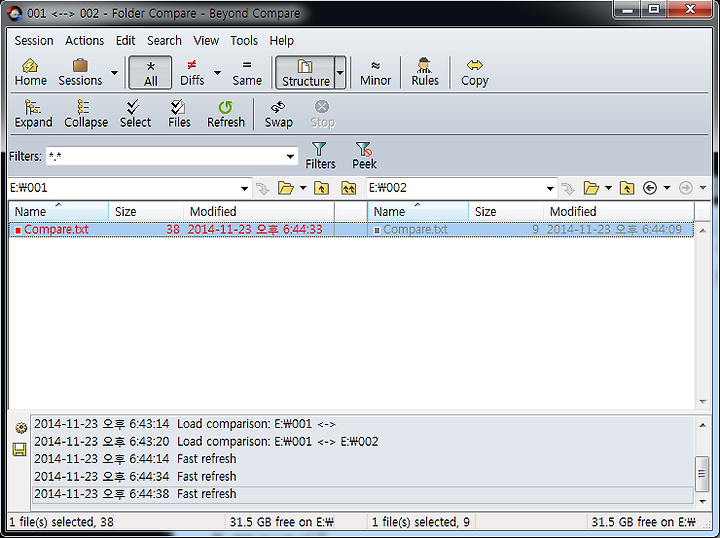Toggle the Peek filter icon
The width and height of the screenshot is (720, 538).
364,156
